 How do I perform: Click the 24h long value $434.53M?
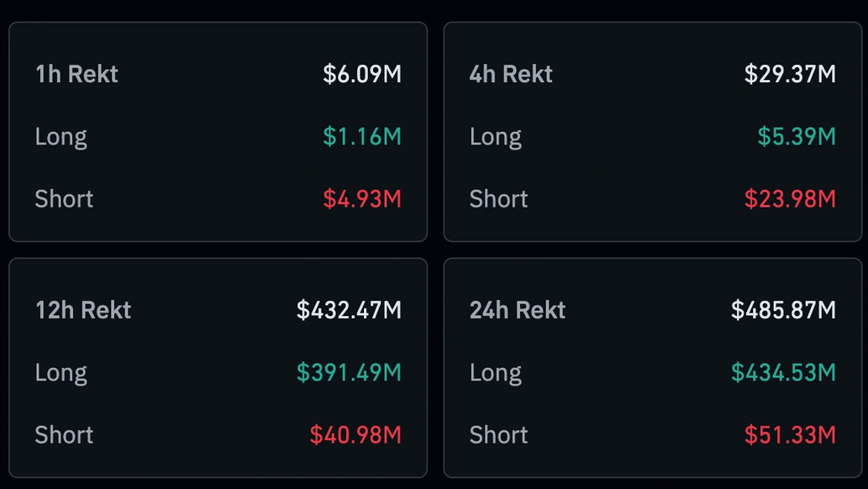click(x=783, y=372)
